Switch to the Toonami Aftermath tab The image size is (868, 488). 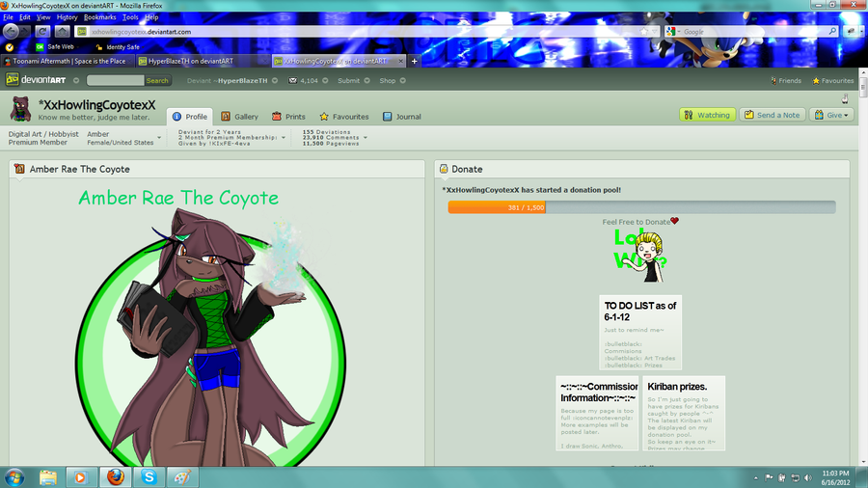pos(67,61)
